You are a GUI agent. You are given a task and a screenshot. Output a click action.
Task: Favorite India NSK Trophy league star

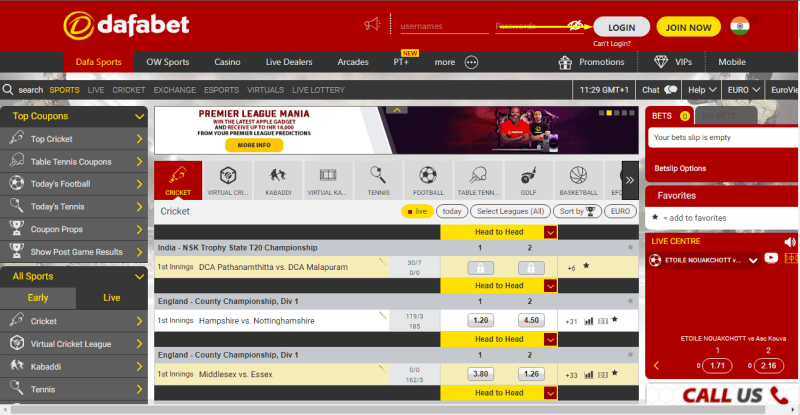[631, 247]
